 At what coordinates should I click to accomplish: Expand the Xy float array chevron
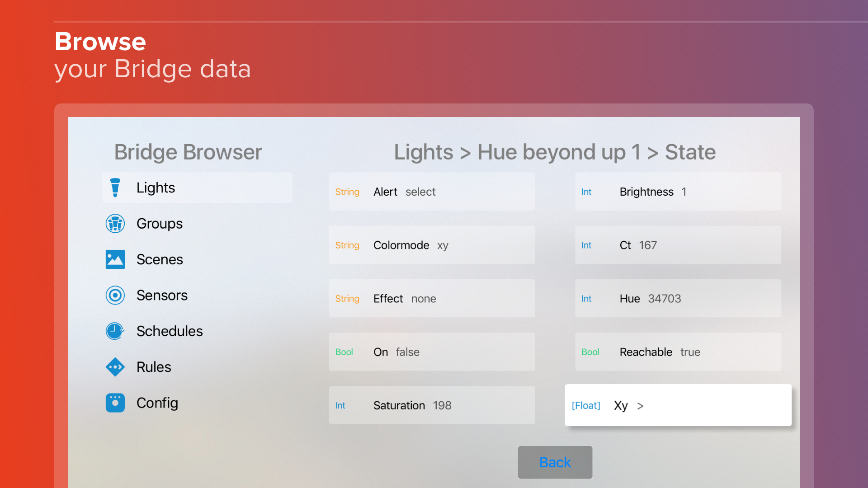pyautogui.click(x=640, y=406)
